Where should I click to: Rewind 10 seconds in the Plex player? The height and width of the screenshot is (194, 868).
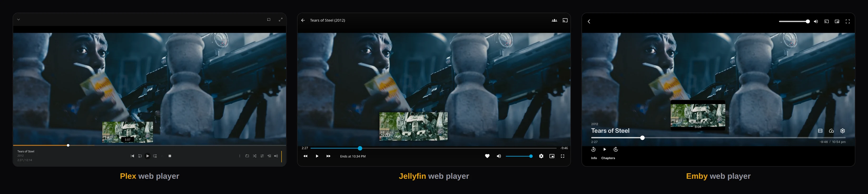(140, 156)
